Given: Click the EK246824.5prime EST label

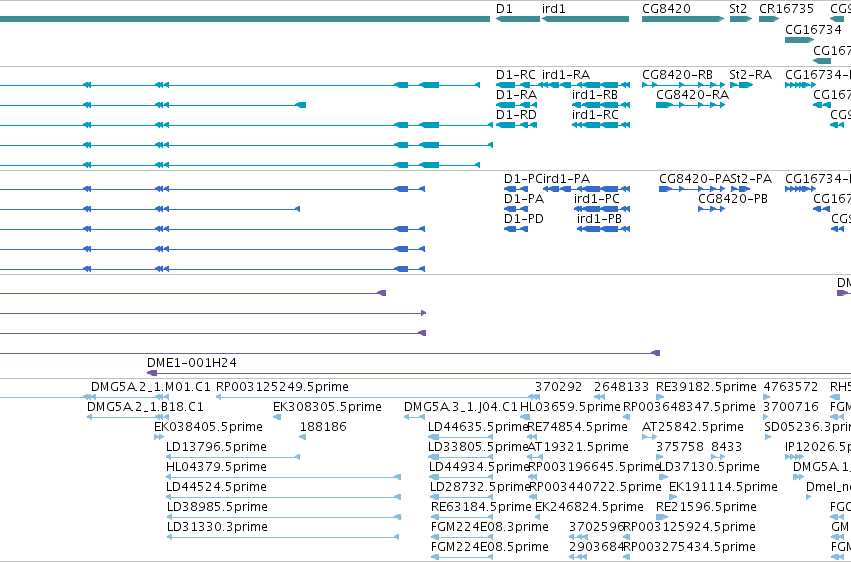Looking at the screenshot, I should 589,507.
